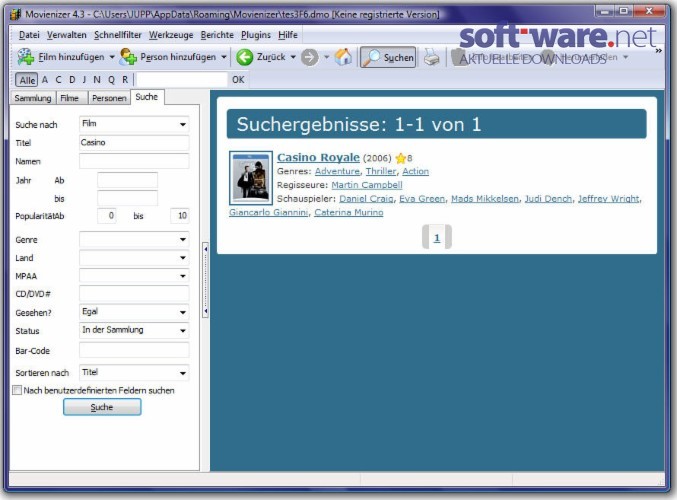
Task: Go to results page 1 link
Action: [x=437, y=238]
